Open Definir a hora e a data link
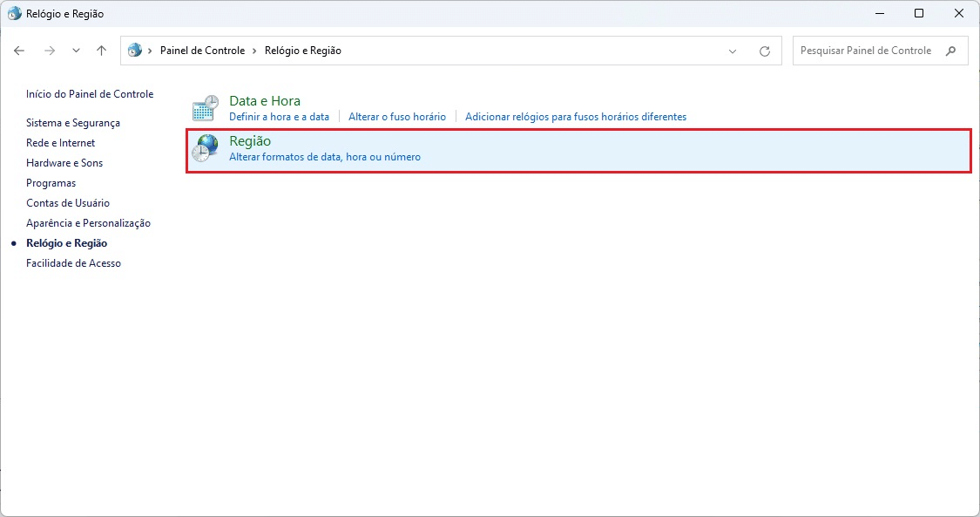 (279, 117)
